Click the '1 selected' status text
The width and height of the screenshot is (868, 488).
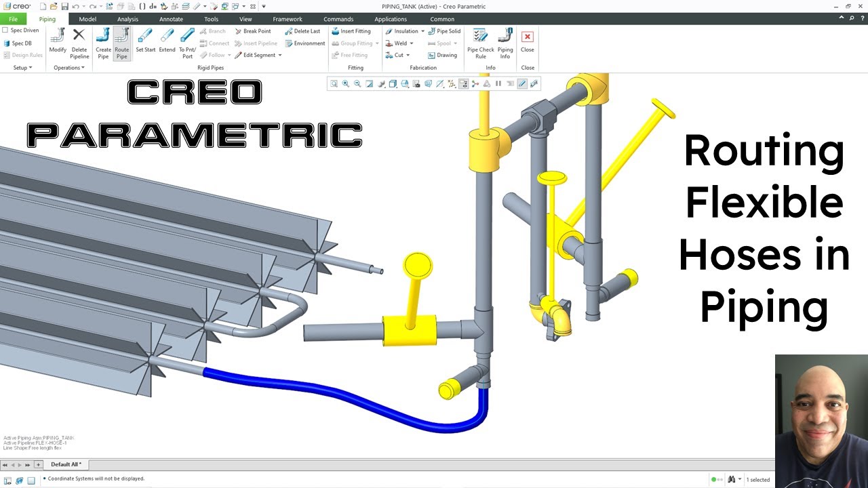[x=759, y=480]
